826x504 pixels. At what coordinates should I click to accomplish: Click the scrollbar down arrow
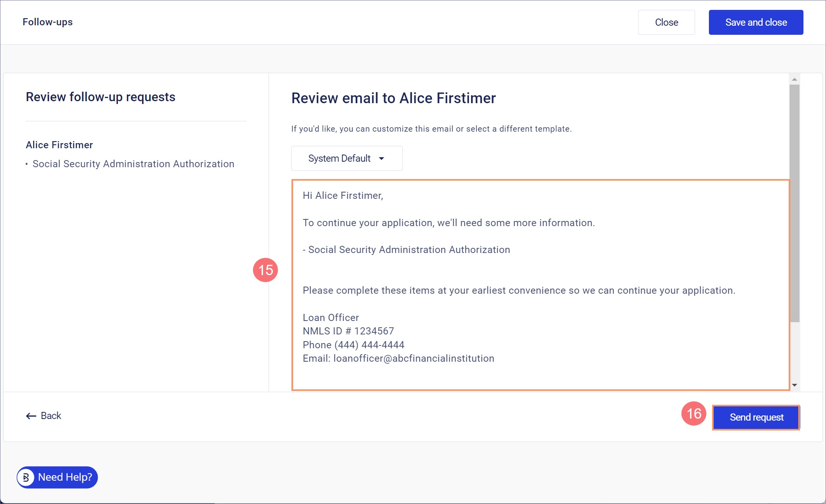point(794,385)
